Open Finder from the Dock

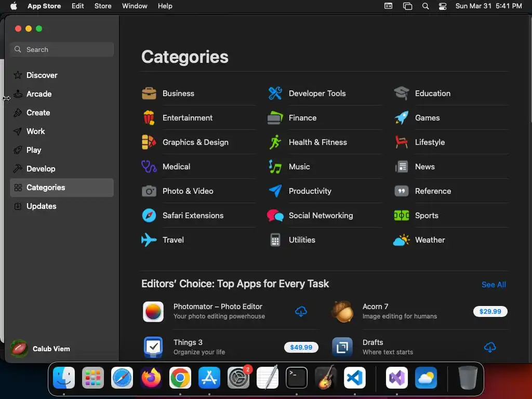[64, 378]
